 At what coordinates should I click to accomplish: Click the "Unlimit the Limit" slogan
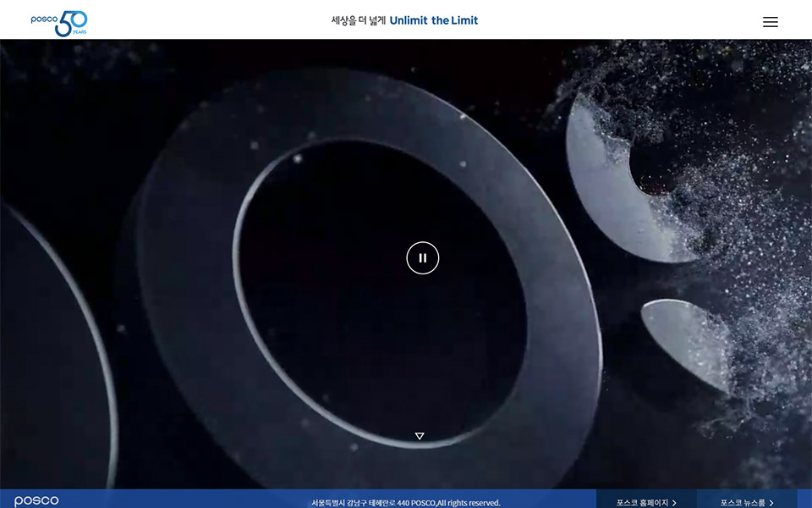tap(433, 20)
